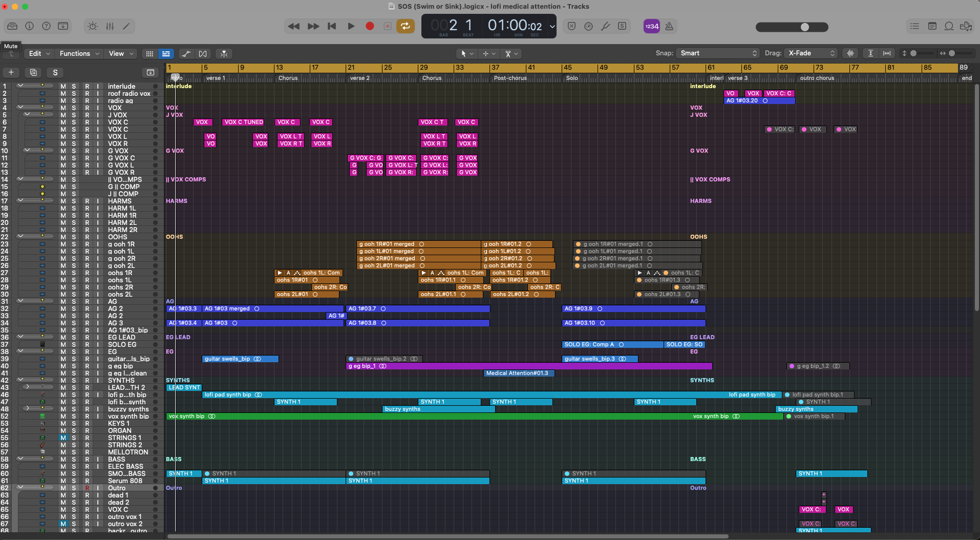Show the toolbar using download-tray icon

click(x=63, y=26)
